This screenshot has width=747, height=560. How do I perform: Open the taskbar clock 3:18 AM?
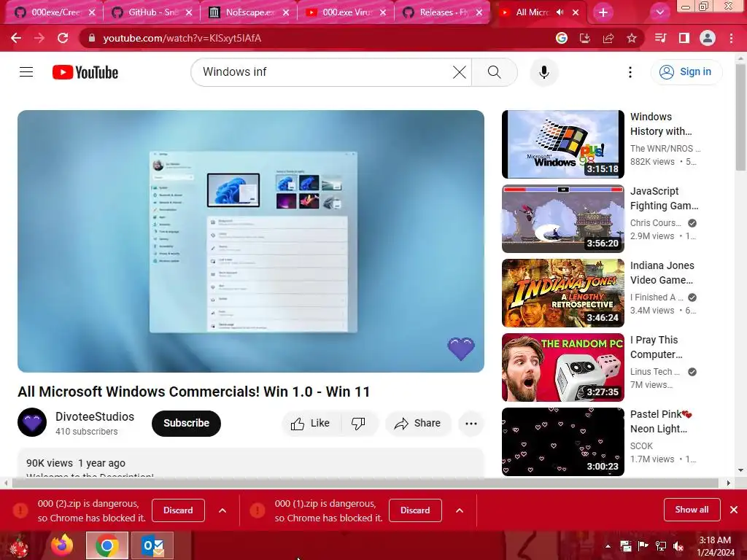point(715,546)
